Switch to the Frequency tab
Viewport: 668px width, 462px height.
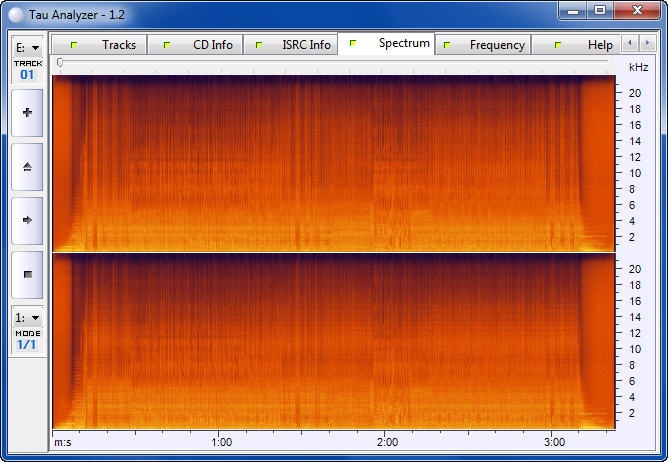pos(487,45)
